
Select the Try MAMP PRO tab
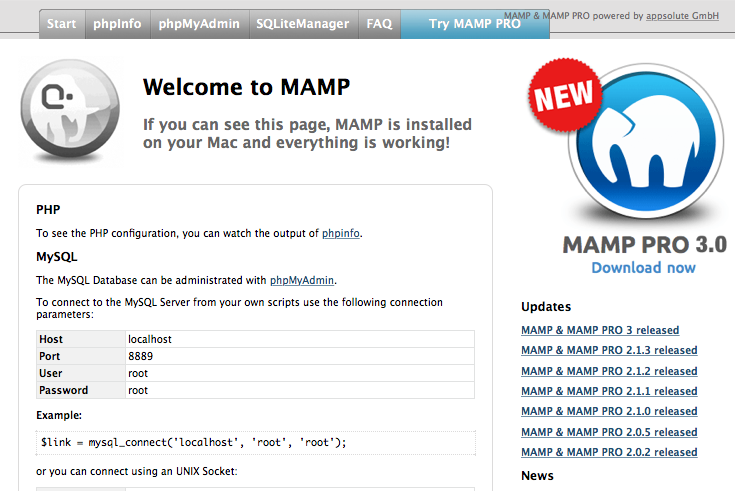pyautogui.click(x=475, y=24)
